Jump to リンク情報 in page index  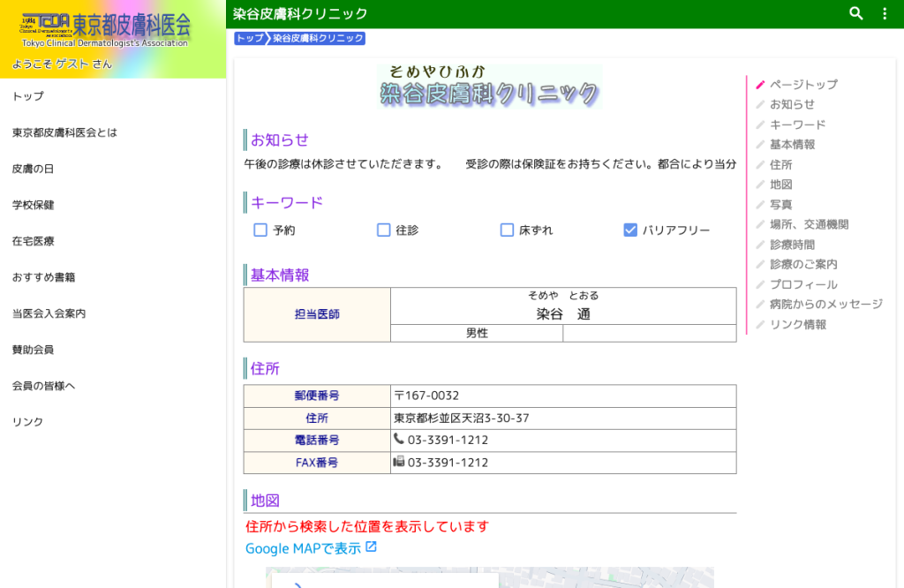point(798,325)
